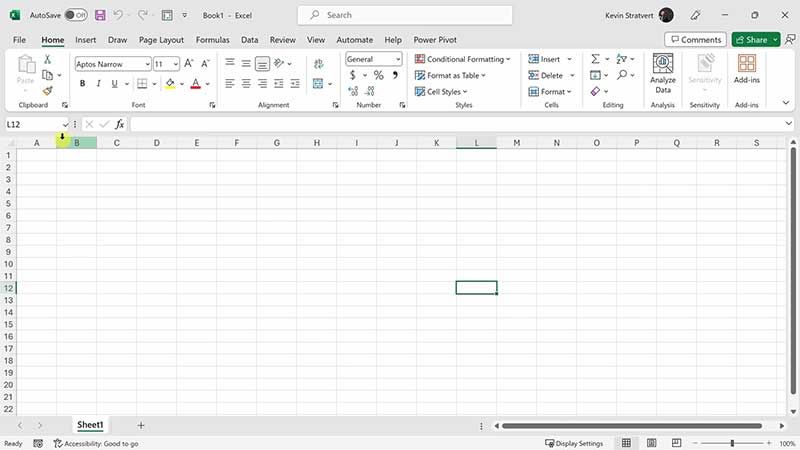Click the Align Right icon
The image size is (800, 450).
click(x=262, y=83)
